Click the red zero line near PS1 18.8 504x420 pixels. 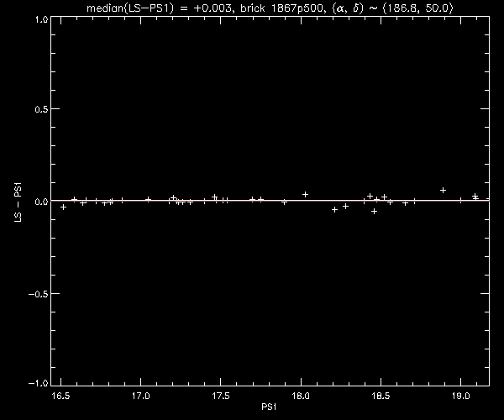pos(429,201)
